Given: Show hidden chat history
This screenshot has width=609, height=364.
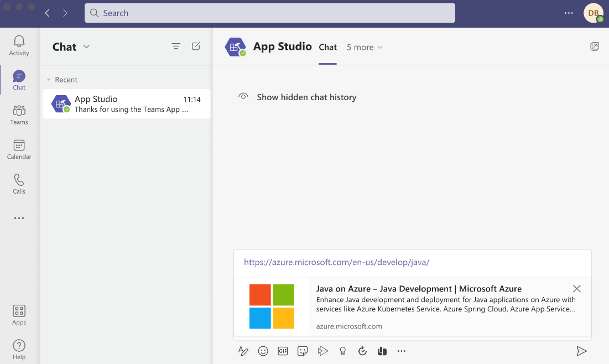Looking at the screenshot, I should 298,97.
